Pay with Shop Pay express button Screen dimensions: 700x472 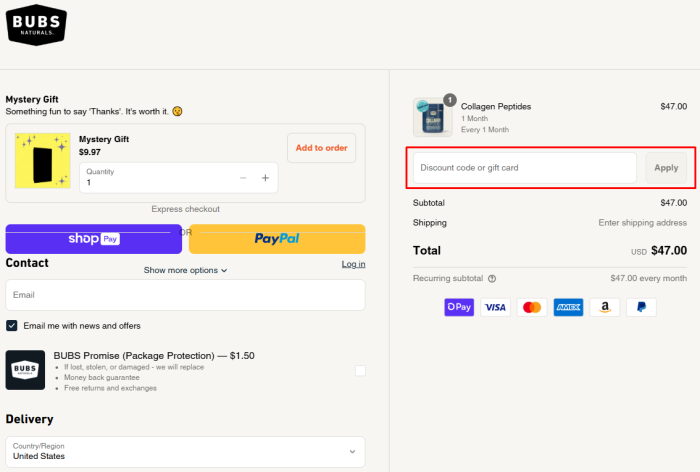93,239
